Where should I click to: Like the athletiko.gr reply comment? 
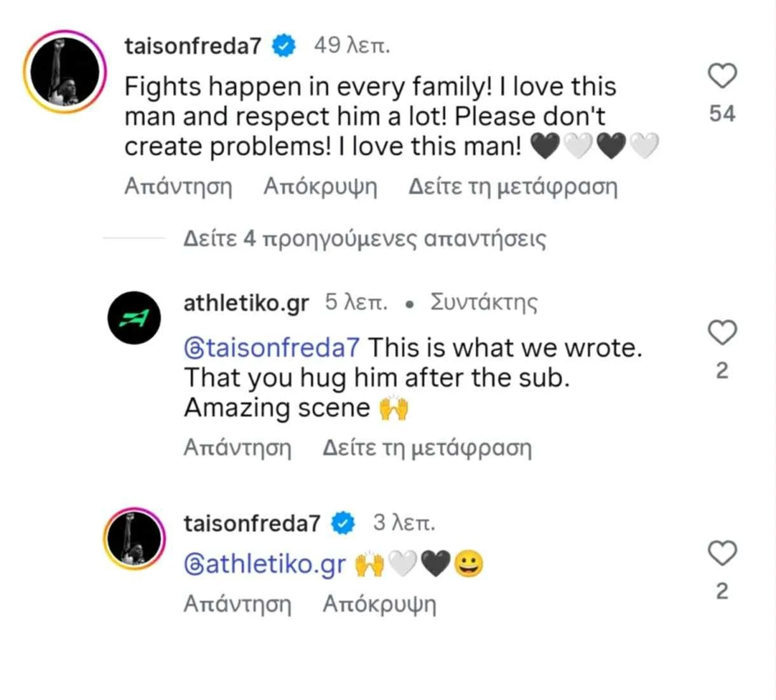pyautogui.click(x=722, y=333)
